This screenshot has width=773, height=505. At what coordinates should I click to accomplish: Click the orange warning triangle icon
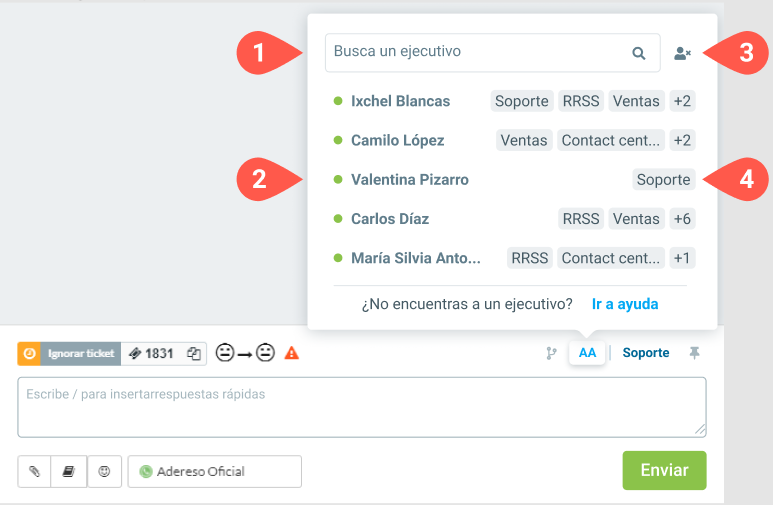[292, 353]
